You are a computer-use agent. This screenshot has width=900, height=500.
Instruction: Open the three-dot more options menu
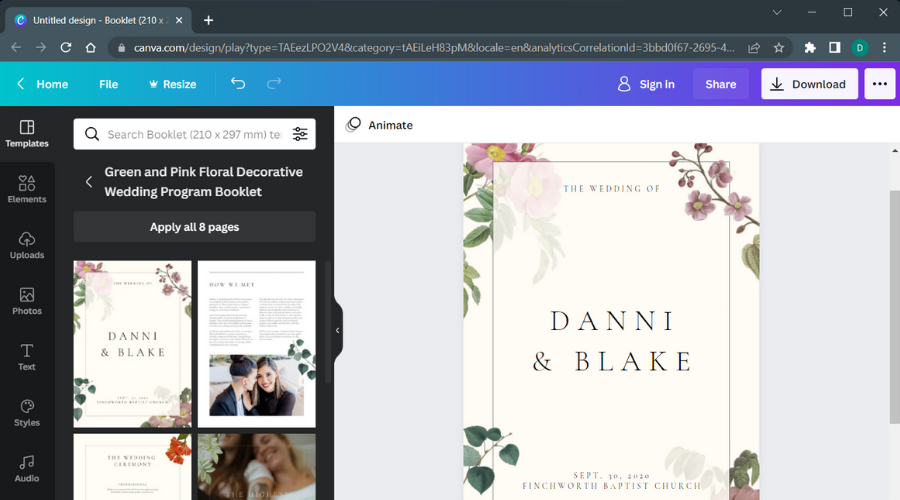(879, 84)
